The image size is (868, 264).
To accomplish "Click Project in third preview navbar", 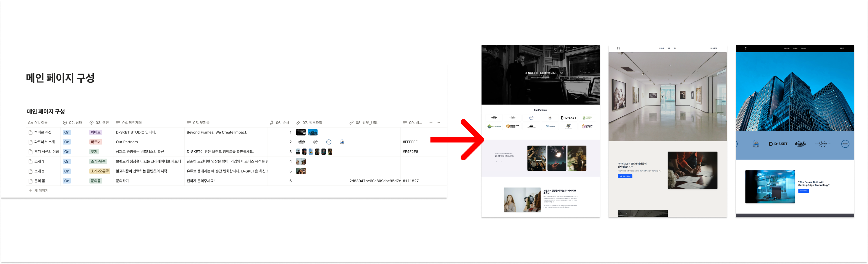I will pyautogui.click(x=795, y=48).
